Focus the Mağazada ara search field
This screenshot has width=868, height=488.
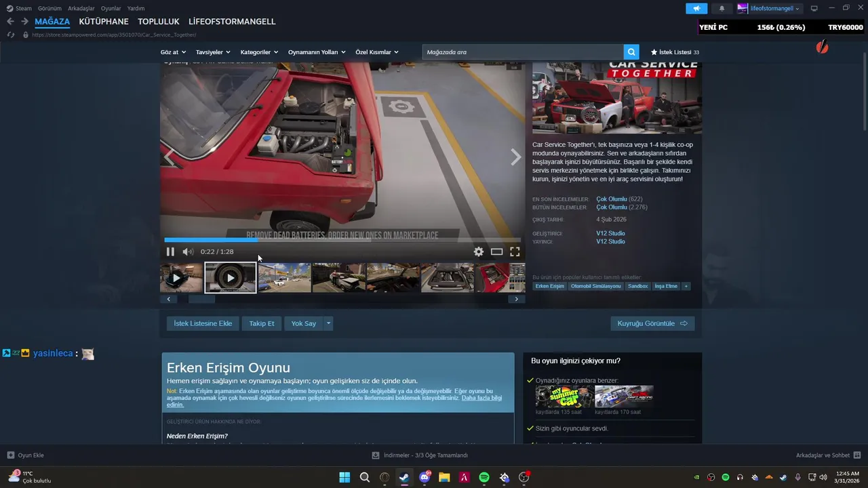[523, 52]
